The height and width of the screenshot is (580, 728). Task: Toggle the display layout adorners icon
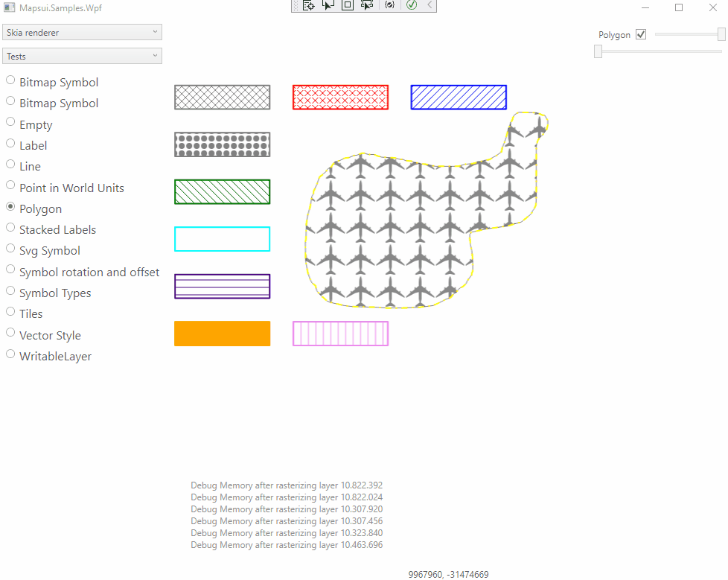pos(348,5)
